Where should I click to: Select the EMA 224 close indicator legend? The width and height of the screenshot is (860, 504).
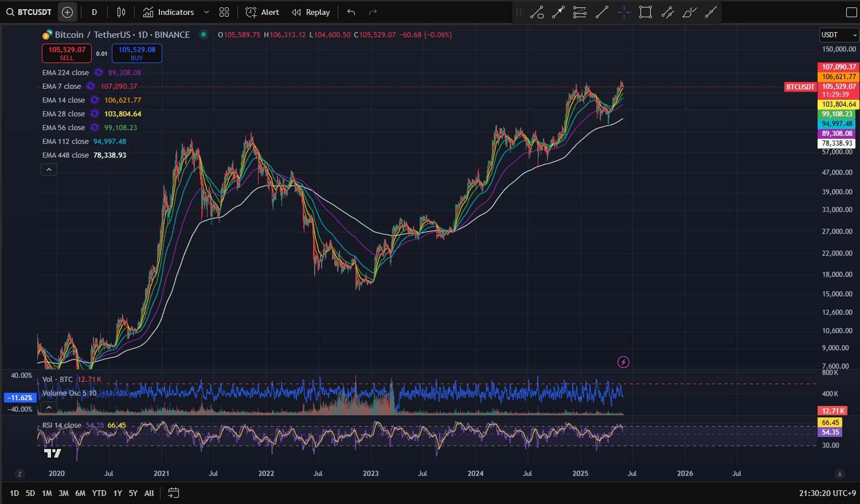tap(65, 73)
